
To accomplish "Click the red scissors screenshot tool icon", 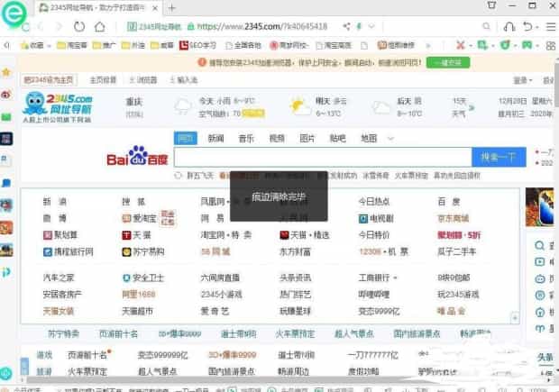I will tap(461, 45).
